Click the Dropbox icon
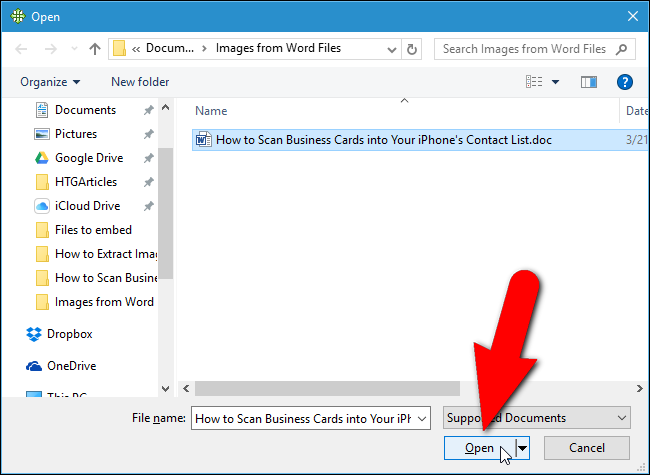The image size is (650, 475). click(34, 334)
